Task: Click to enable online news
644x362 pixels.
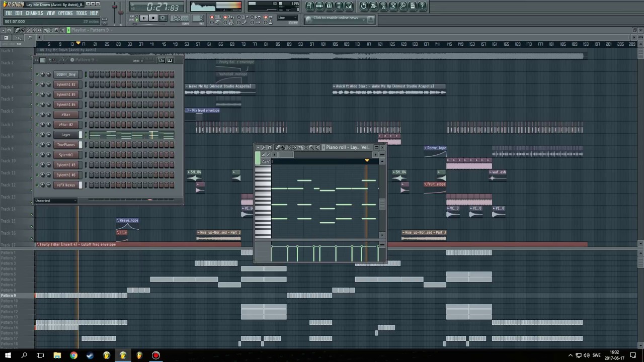Action: 336,18
